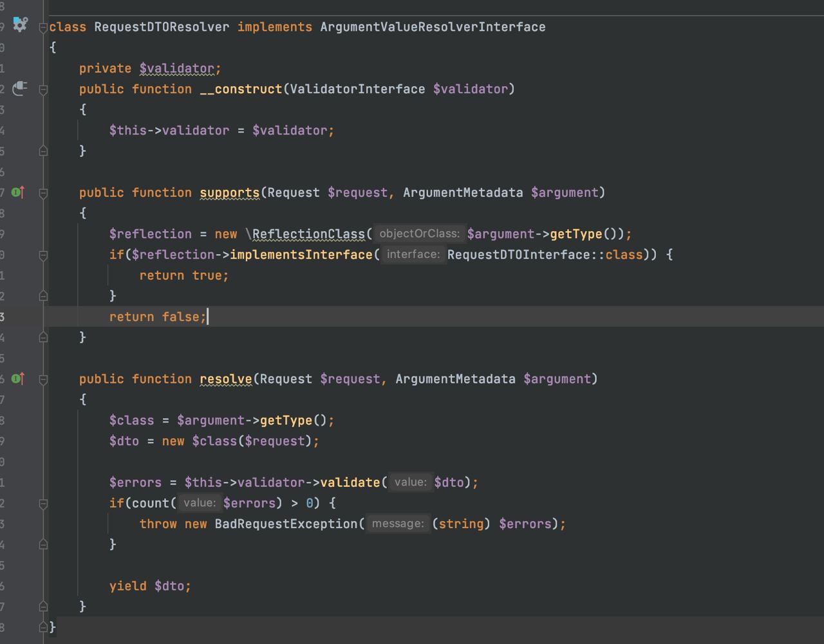This screenshot has width=824, height=644.
Task: Collapse the RequestDTOResolver class fold marker
Action: click(43, 28)
